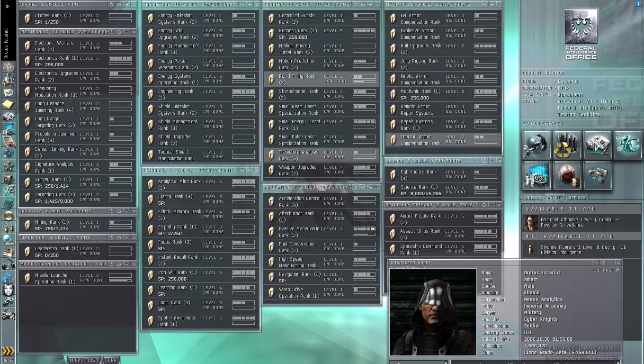The image size is (644, 364).
Task: Switch to the Offices tab
Action: pos(577,198)
